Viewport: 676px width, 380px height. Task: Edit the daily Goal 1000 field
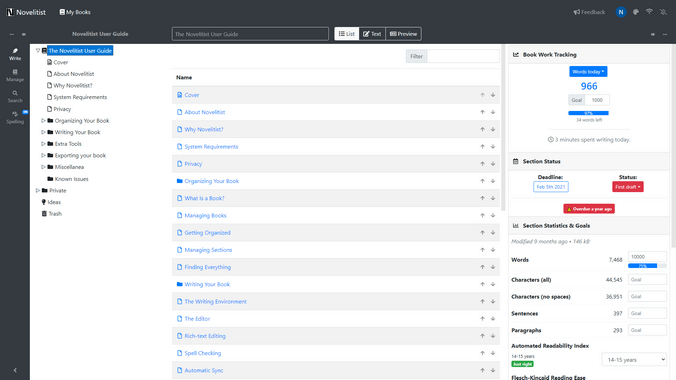pyautogui.click(x=598, y=100)
